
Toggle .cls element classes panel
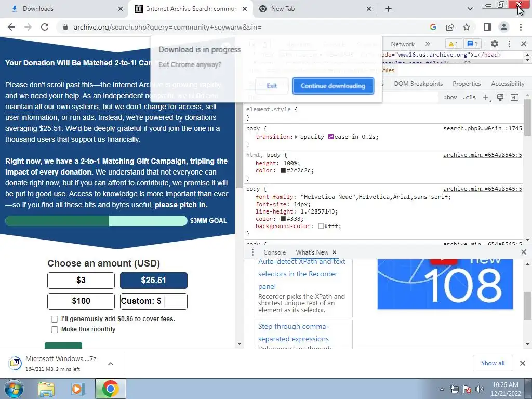[469, 97]
